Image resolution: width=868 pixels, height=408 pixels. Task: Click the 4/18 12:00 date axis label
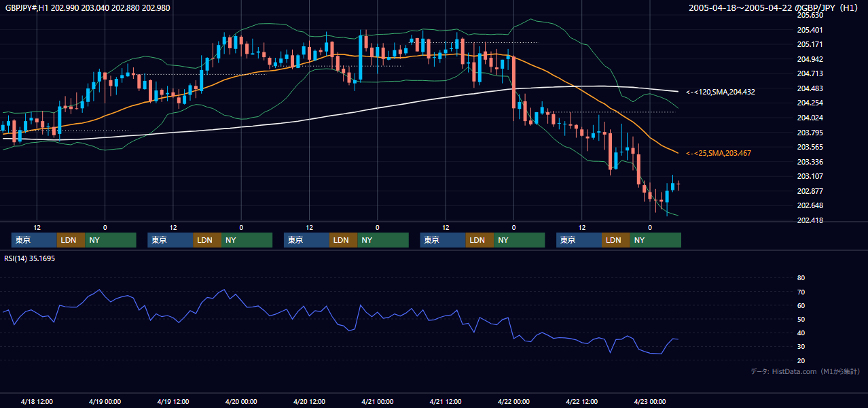pyautogui.click(x=37, y=401)
